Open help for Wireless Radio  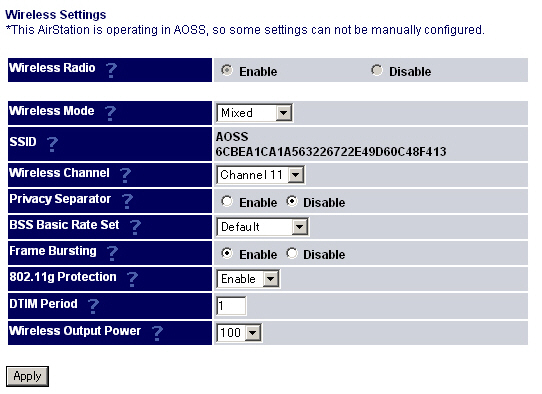(111, 70)
